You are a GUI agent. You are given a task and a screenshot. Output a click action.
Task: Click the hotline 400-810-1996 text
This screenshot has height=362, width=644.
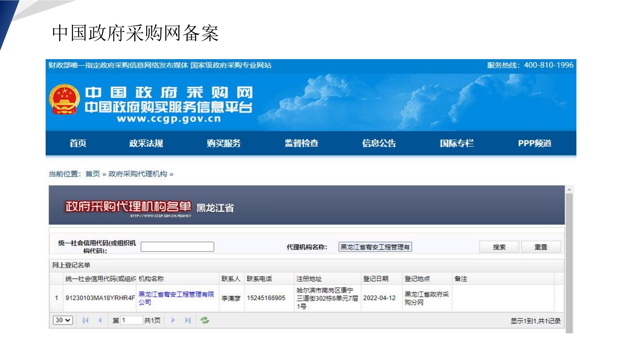pyautogui.click(x=549, y=65)
